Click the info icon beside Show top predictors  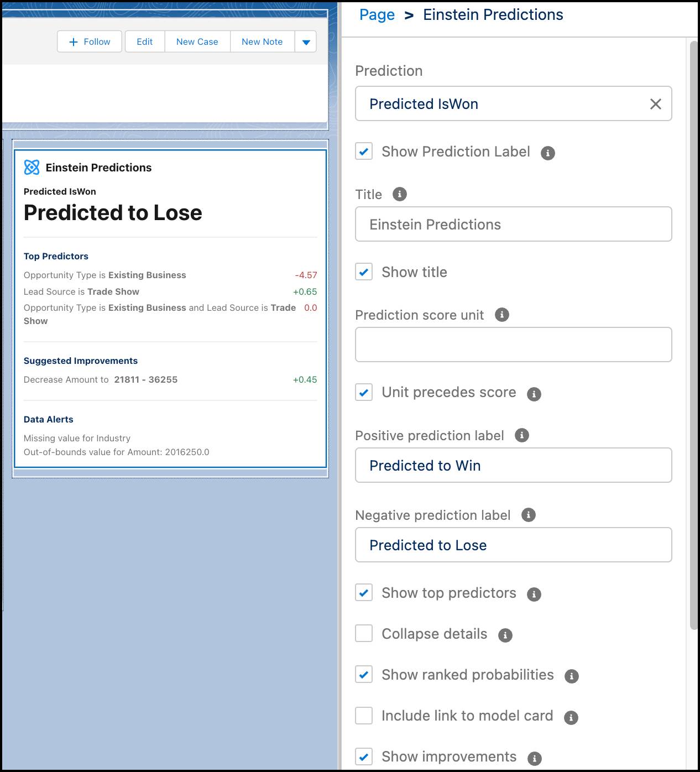click(x=534, y=594)
